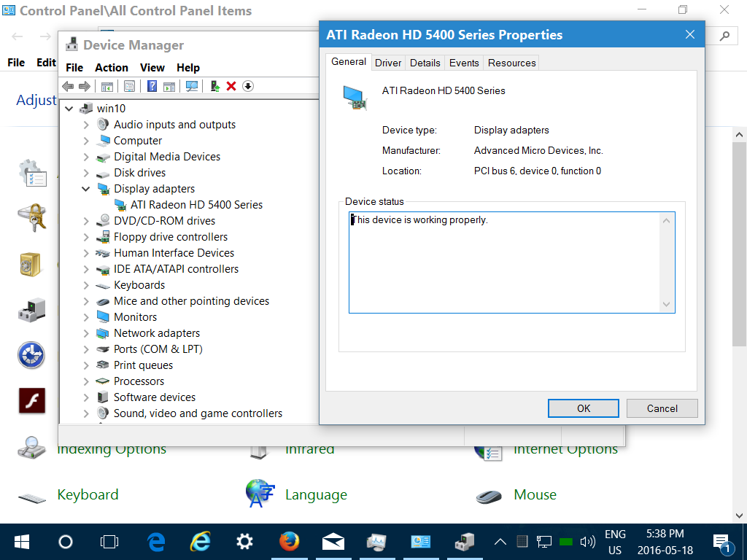Image resolution: width=747 pixels, height=560 pixels.
Task: Expand the Processors node chevron
Action: [x=86, y=381]
